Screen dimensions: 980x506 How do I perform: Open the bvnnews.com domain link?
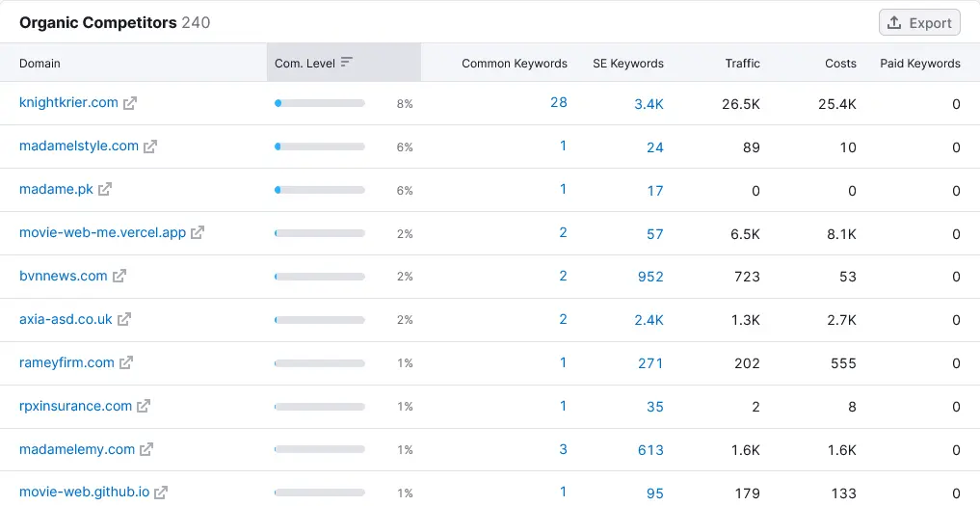(x=64, y=276)
